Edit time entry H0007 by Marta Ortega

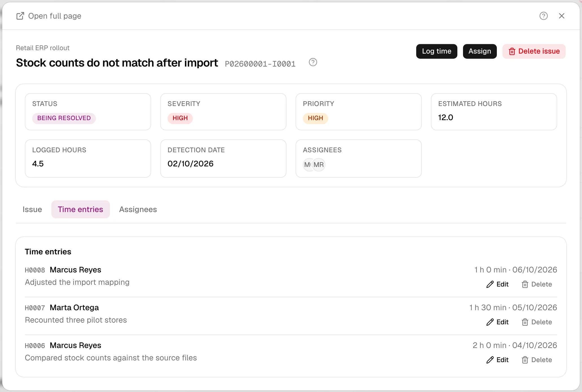click(497, 322)
